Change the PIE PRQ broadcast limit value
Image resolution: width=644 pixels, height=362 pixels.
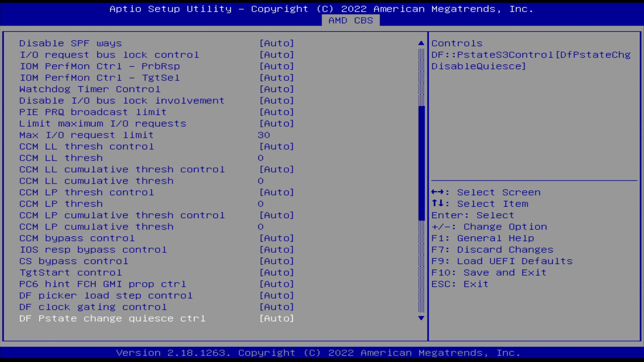coord(277,112)
